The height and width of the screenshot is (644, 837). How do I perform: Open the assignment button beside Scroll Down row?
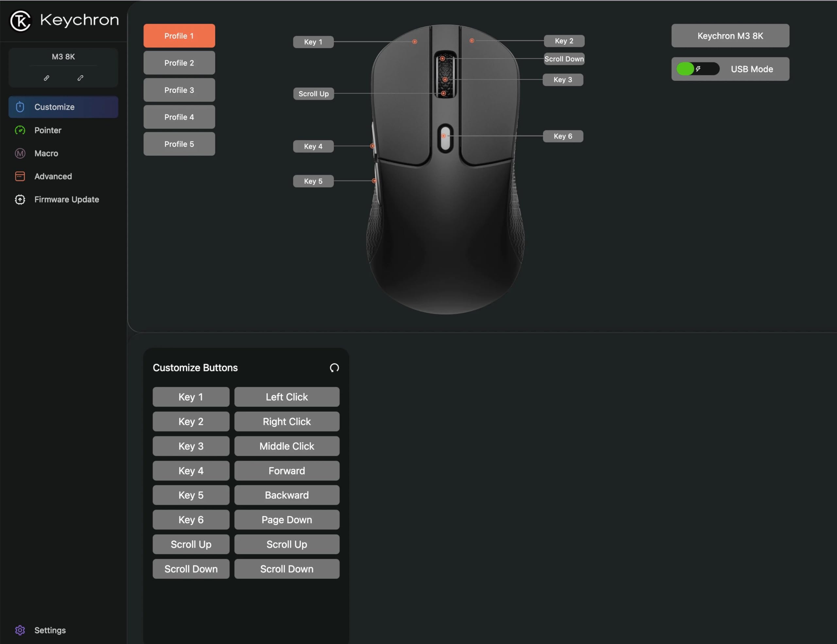287,569
